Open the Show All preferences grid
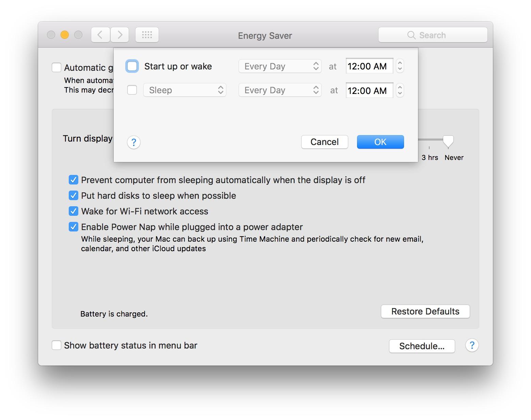 [147, 35]
